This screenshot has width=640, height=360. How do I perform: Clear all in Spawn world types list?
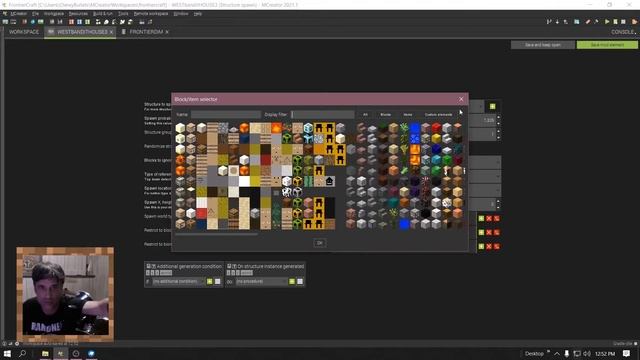coord(497,219)
